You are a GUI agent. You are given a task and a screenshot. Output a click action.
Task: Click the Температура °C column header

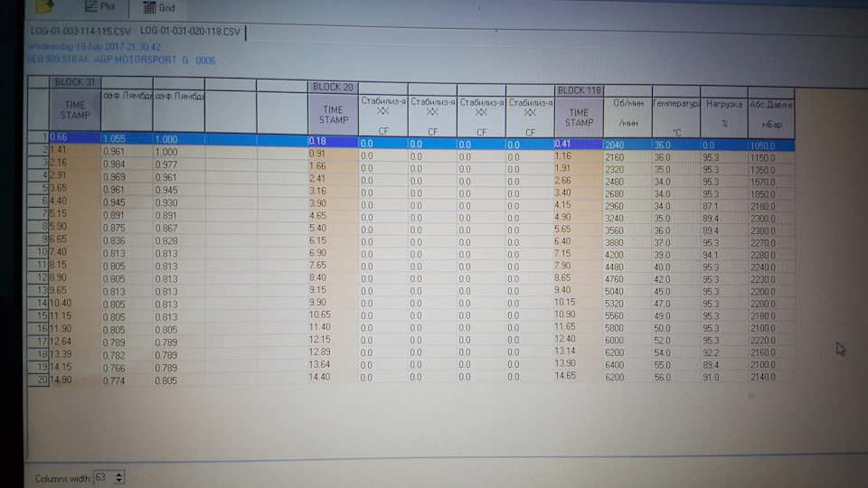676,117
